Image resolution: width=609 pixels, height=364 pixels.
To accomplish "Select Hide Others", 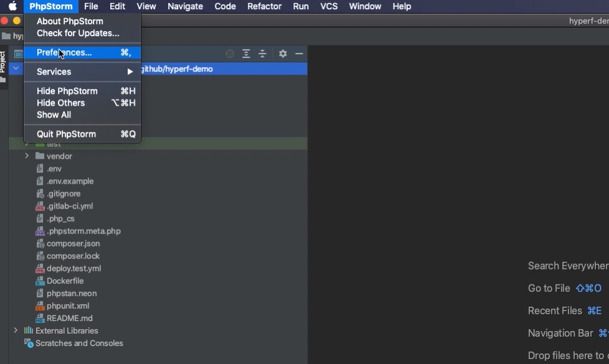I will point(82,103).
